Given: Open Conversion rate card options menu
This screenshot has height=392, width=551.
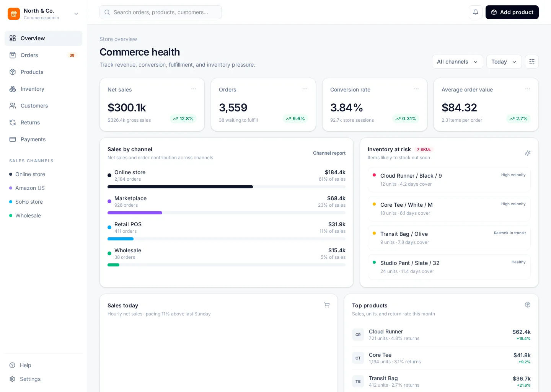Looking at the screenshot, I should pyautogui.click(x=416, y=89).
